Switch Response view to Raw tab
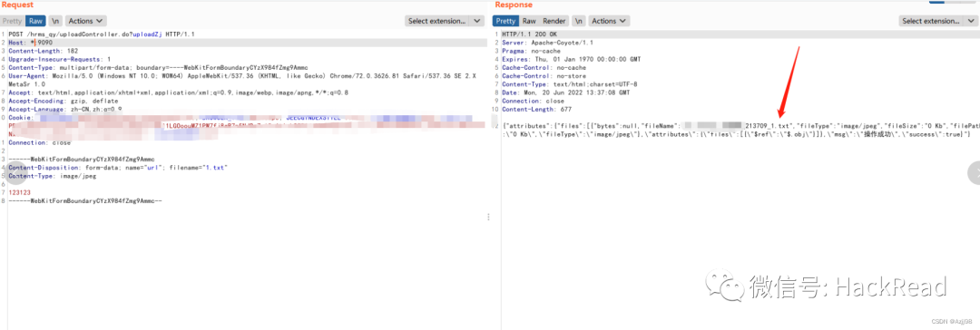The width and height of the screenshot is (980, 330). (529, 21)
